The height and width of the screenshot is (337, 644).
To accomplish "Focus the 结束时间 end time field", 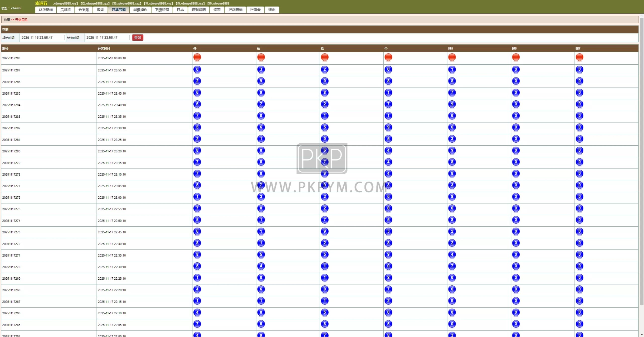I will click(108, 37).
